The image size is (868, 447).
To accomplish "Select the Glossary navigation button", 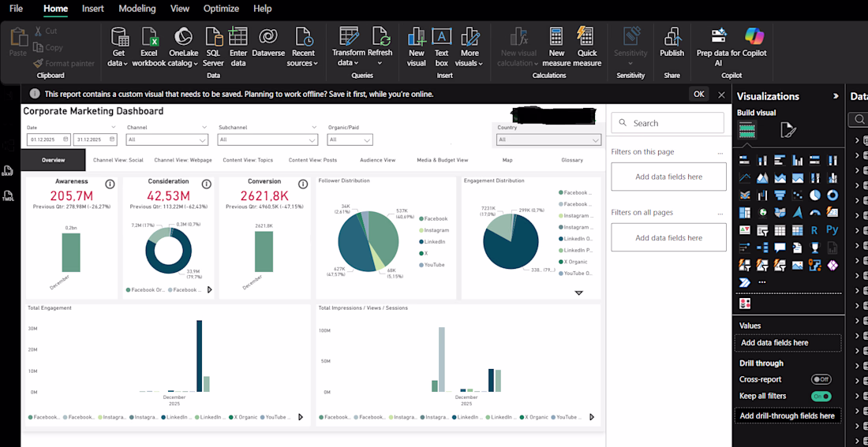I will pyautogui.click(x=572, y=160).
